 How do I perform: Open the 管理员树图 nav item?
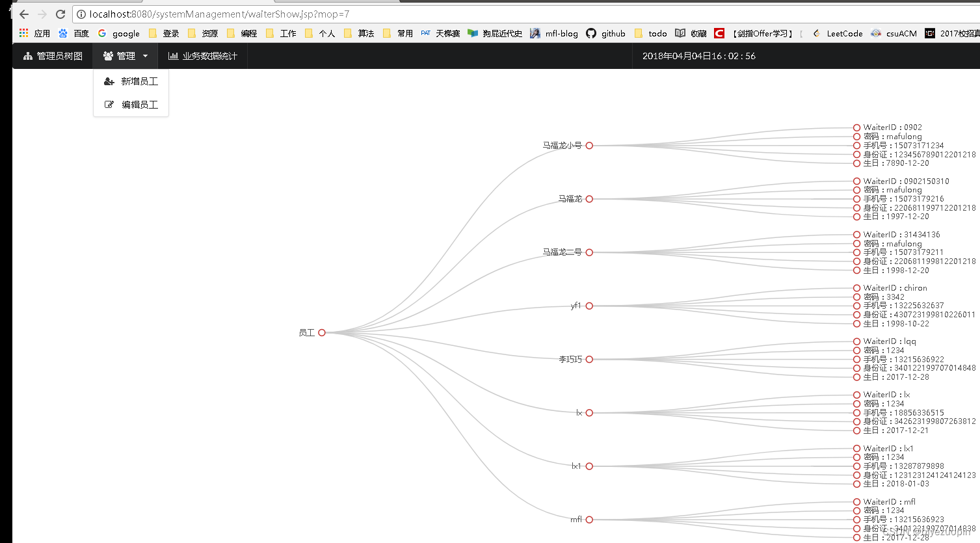pyautogui.click(x=53, y=56)
